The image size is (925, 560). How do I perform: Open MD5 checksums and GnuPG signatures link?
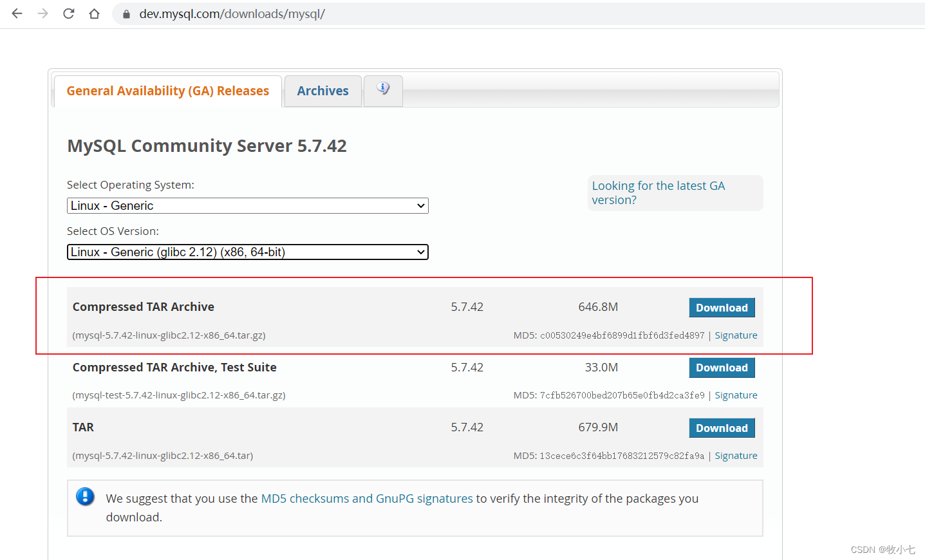coord(367,498)
